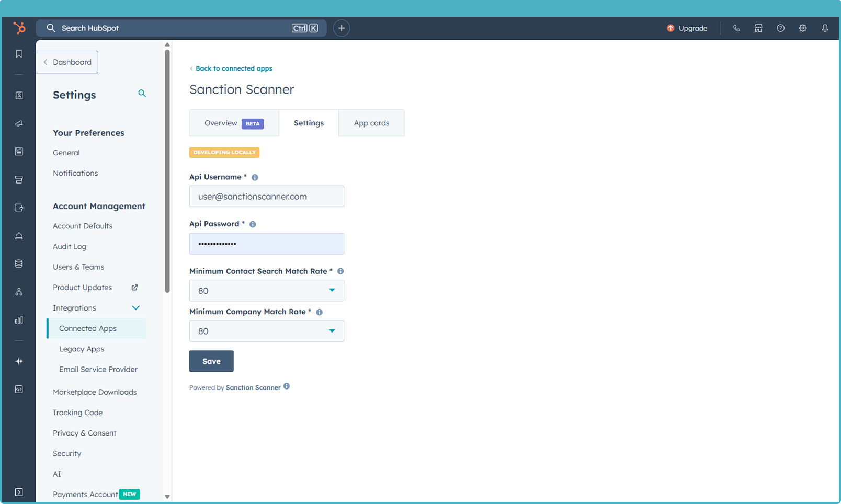Open the notifications bell icon
Viewport: 841px width, 504px height.
click(825, 28)
